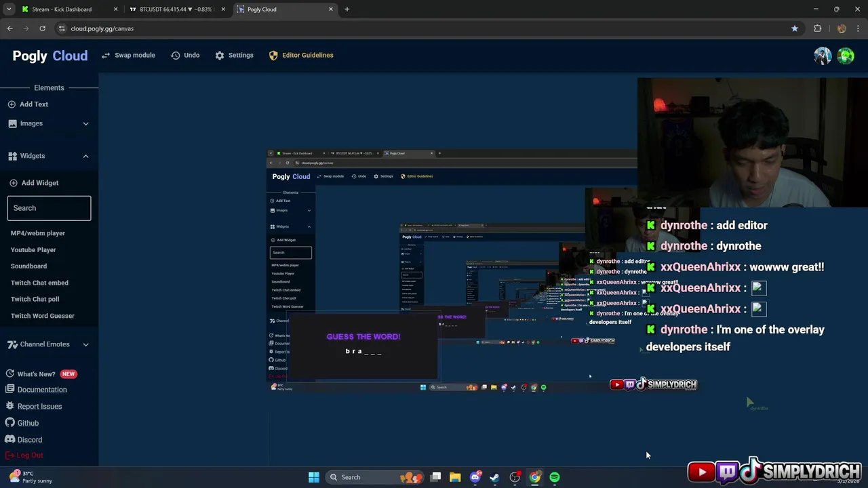Focus the widget Search input field

(49, 208)
